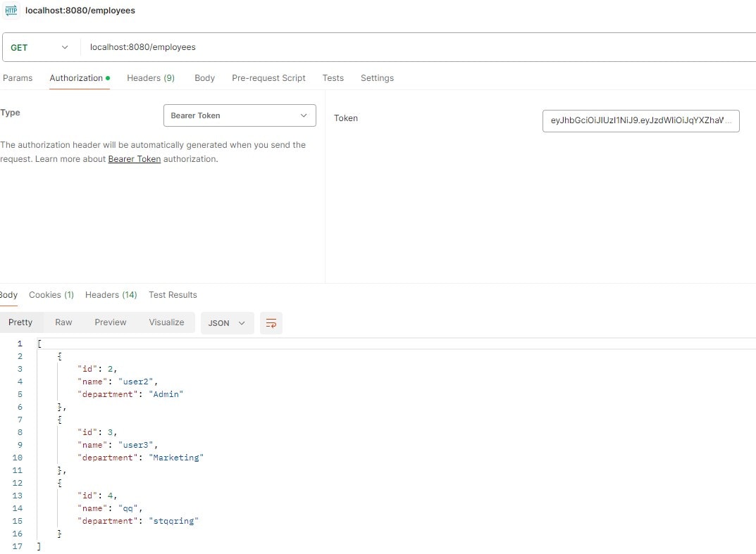This screenshot has width=756, height=554.
Task: Select the response Body tab
Action: tap(8, 295)
